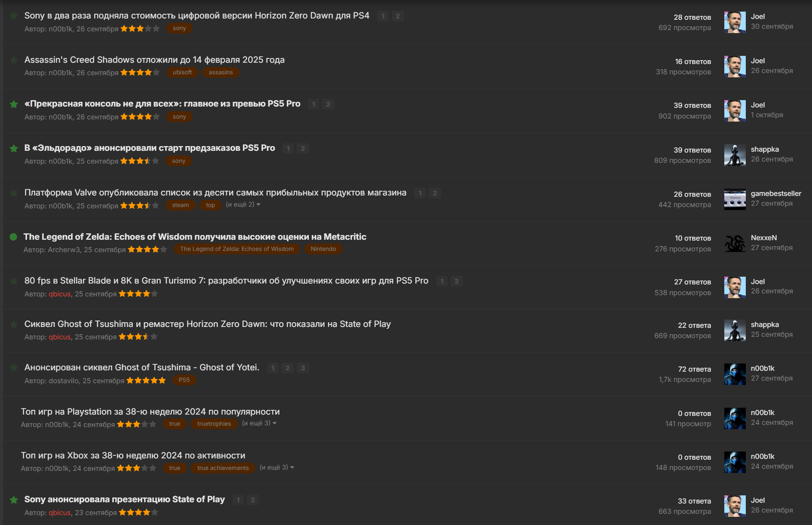Select the assasins tag

221,73
